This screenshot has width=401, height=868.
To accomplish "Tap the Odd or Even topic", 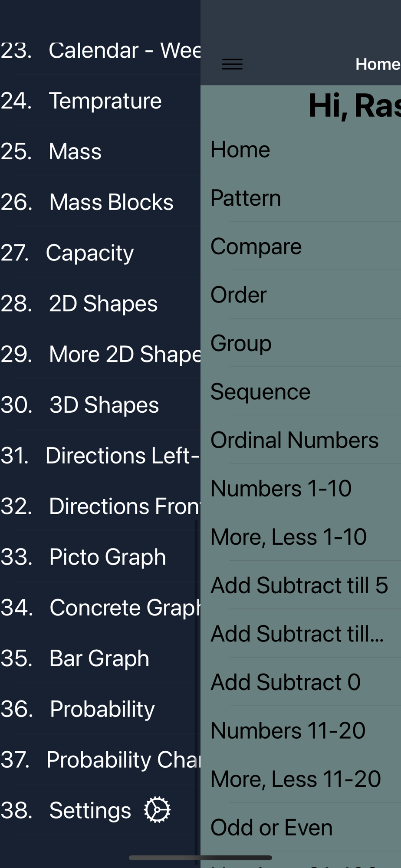I will [x=271, y=828].
